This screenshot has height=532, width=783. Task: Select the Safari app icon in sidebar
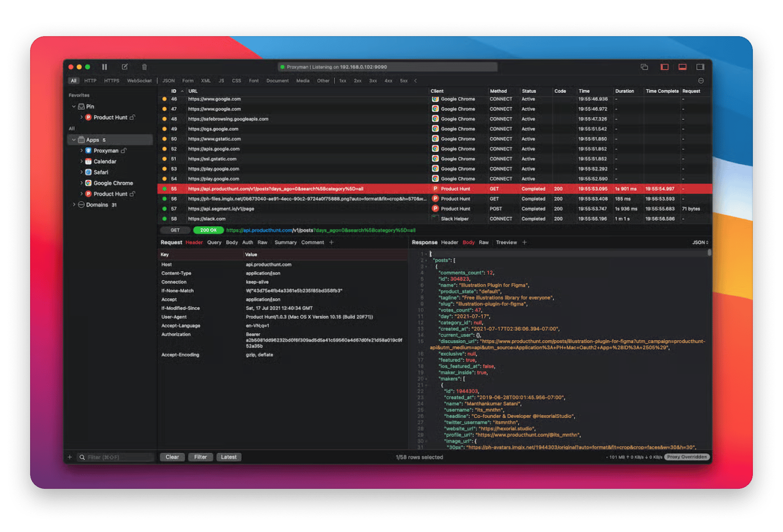tap(88, 172)
